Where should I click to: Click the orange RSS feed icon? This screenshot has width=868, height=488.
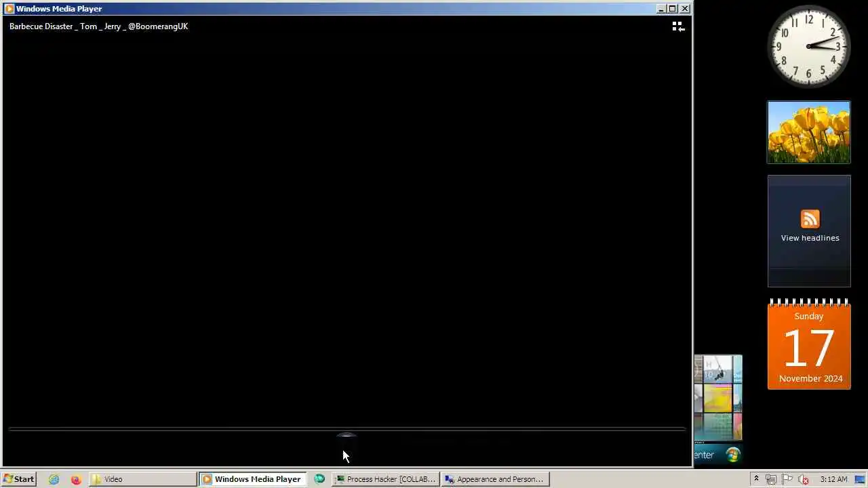[810, 219]
